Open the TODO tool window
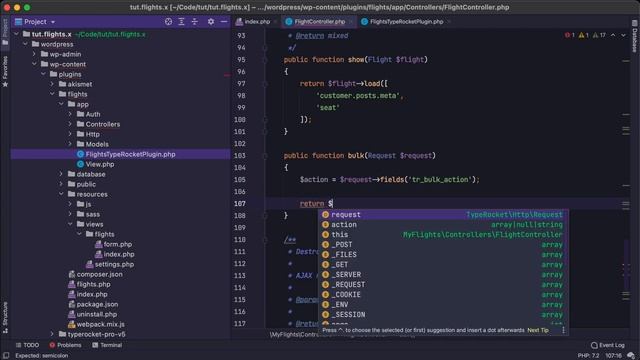The height and width of the screenshot is (360, 640). [x=27, y=345]
